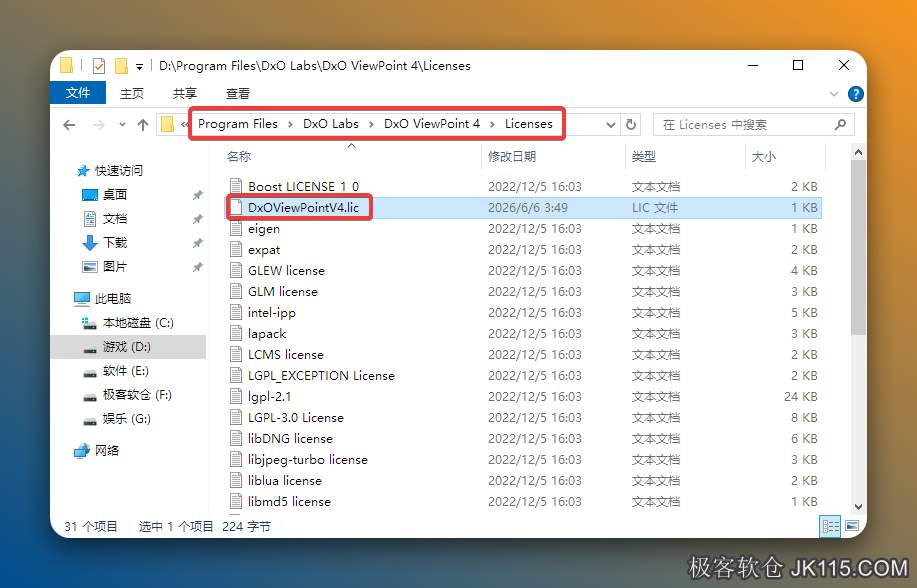
Task: Open the 文件 ribbon tab
Action: (78, 93)
